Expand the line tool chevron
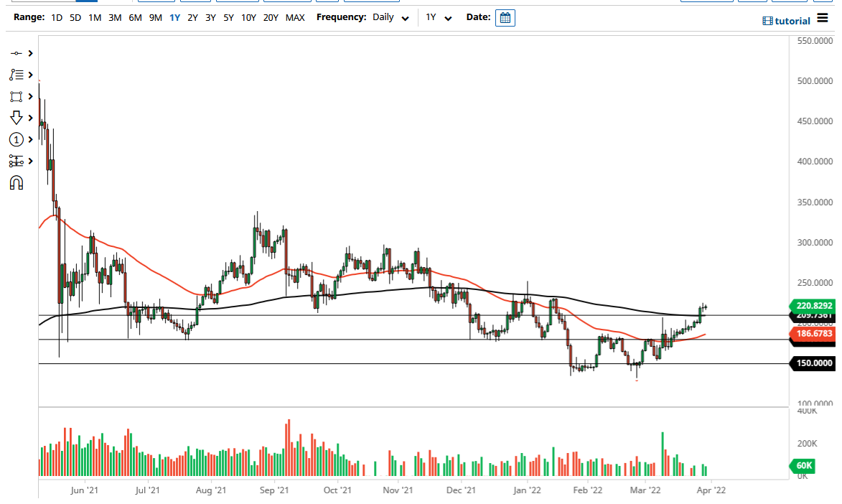 click(x=31, y=53)
